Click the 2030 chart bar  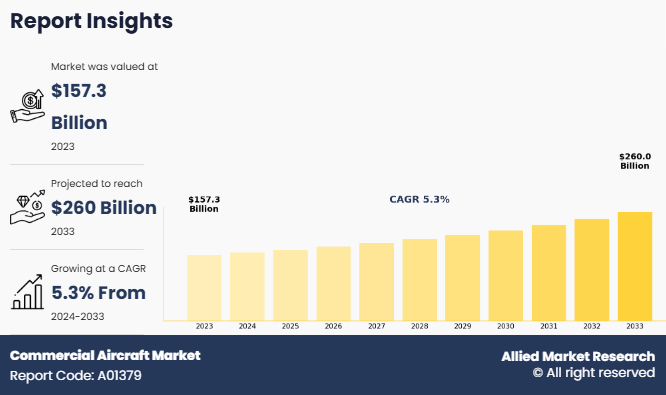505,275
